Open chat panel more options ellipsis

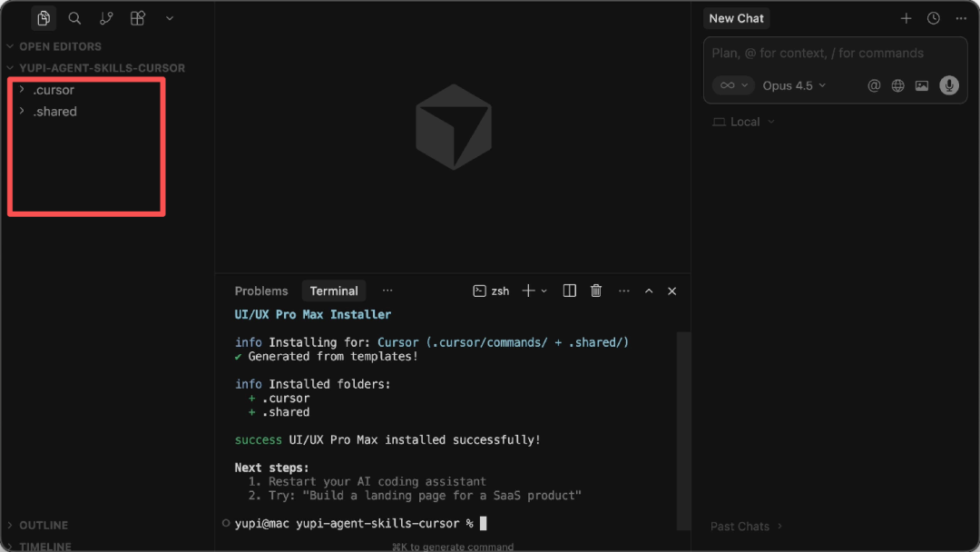click(961, 18)
